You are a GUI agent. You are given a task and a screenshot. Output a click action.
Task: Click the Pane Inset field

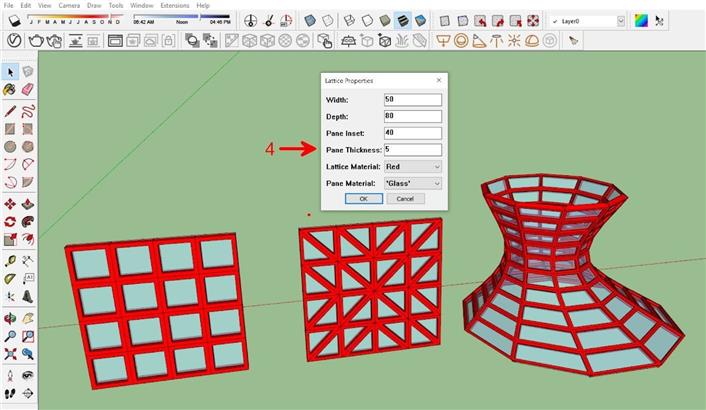413,133
